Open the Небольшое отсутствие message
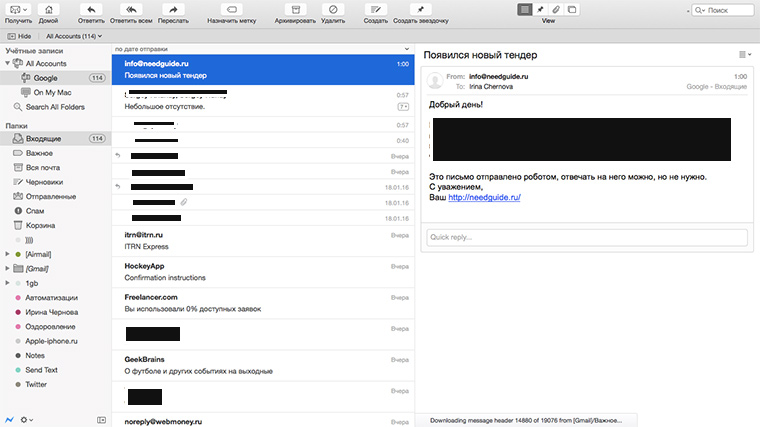 pos(263,101)
